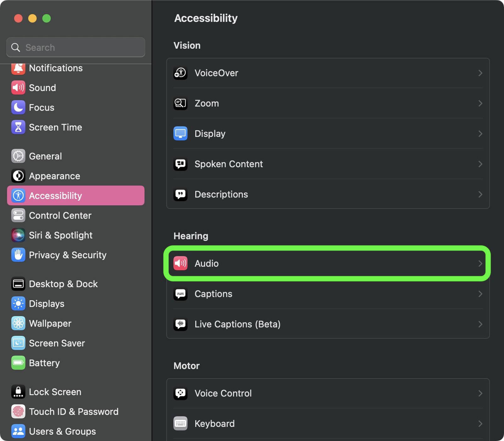Select the Keyboard icon under Motor
The height and width of the screenshot is (441, 504).
click(180, 423)
